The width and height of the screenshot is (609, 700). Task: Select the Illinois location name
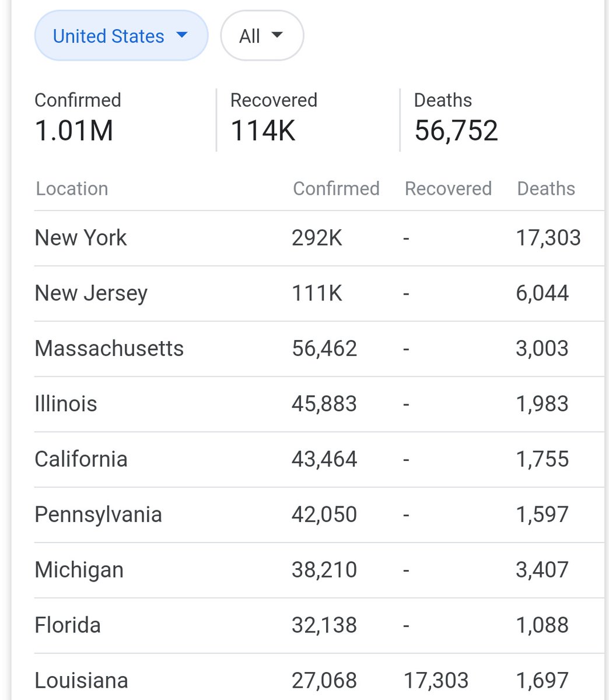click(x=66, y=404)
